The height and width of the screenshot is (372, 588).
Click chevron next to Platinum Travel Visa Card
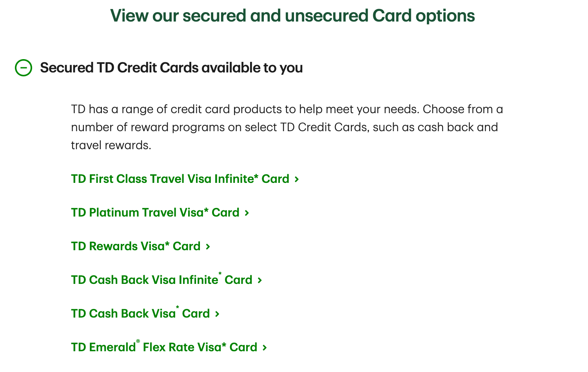[x=247, y=213]
